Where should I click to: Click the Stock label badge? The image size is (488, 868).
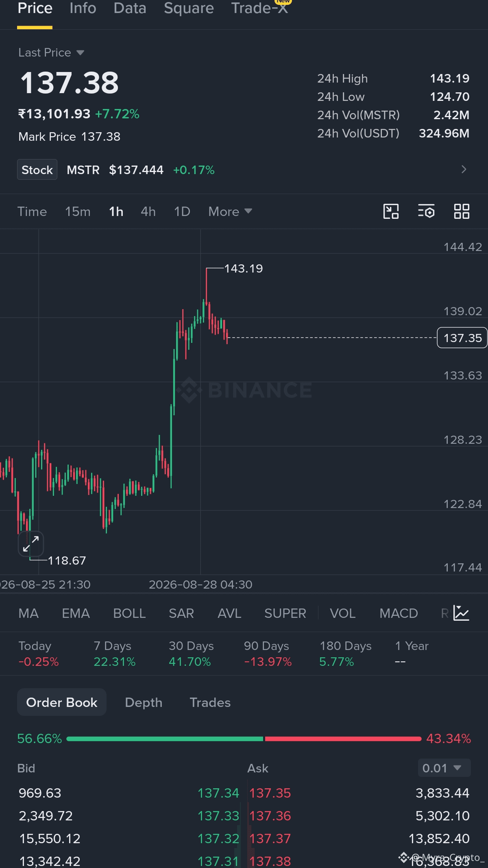37,169
